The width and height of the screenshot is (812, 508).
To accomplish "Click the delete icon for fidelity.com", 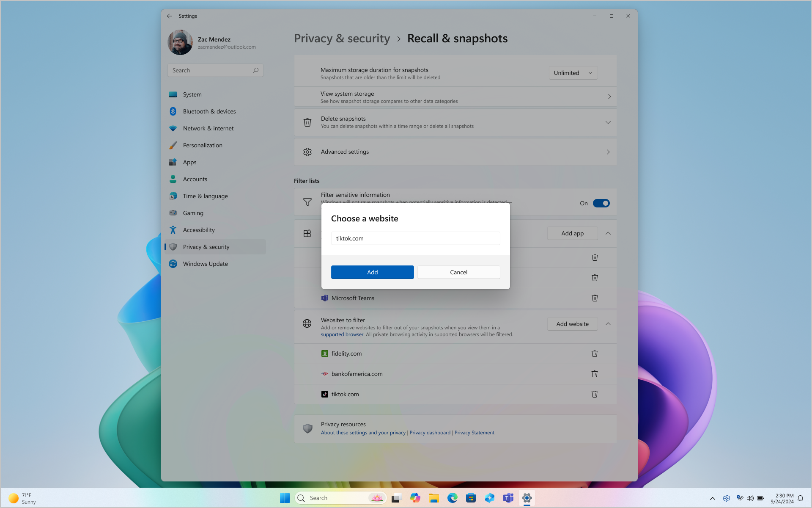I will point(595,353).
